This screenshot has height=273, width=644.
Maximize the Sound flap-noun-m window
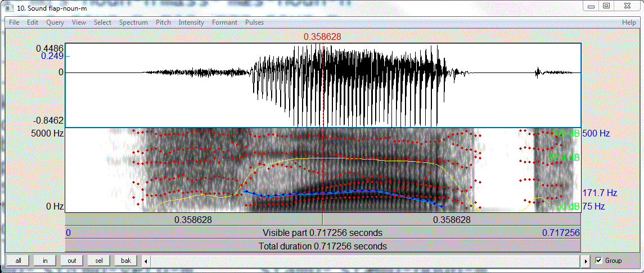[x=606, y=6]
